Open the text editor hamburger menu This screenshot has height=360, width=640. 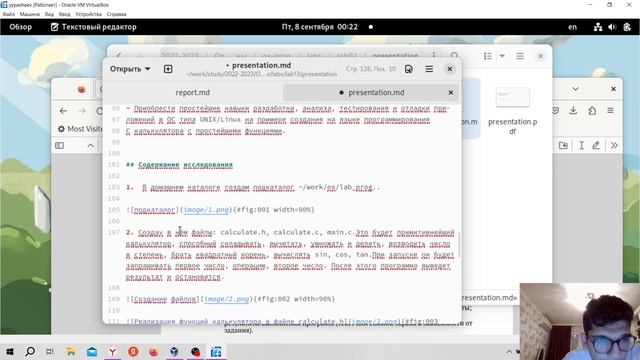point(429,69)
